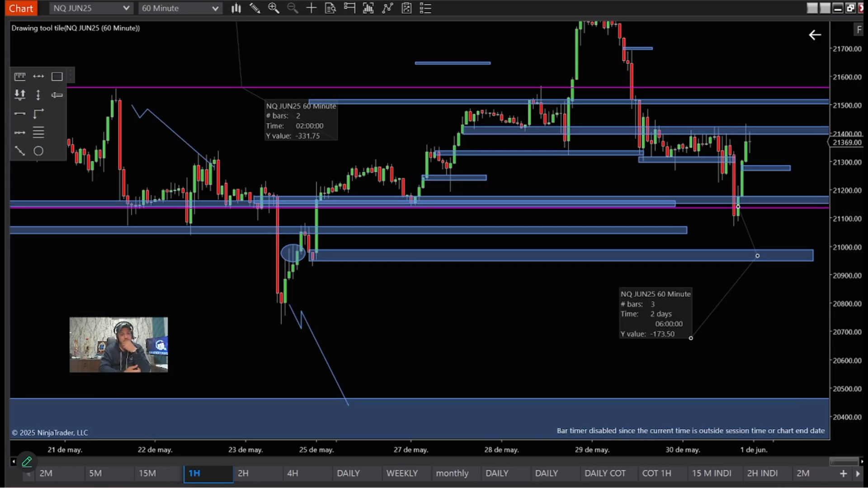
Task: Select the plain line segment tool
Action: coord(20,113)
